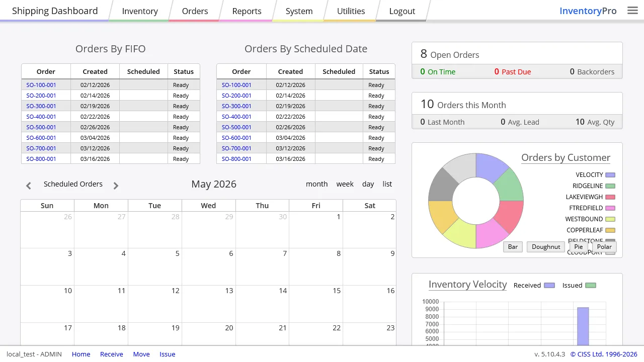Open order SO-100-001 in FIFO table
Viewport: 644px width, 362px height.
click(41, 85)
